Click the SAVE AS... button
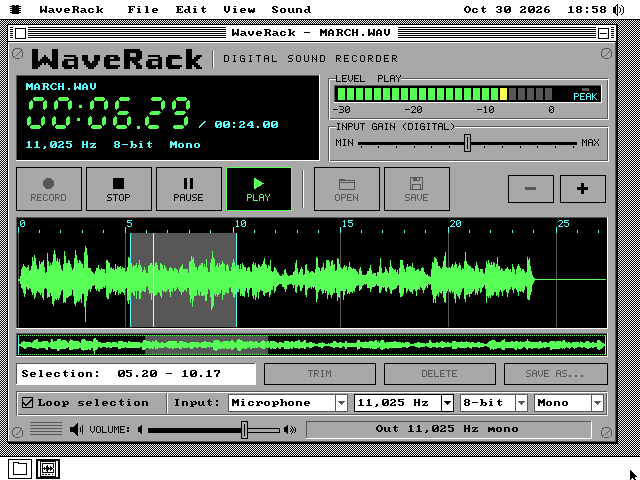This screenshot has width=640, height=480. (x=556, y=374)
